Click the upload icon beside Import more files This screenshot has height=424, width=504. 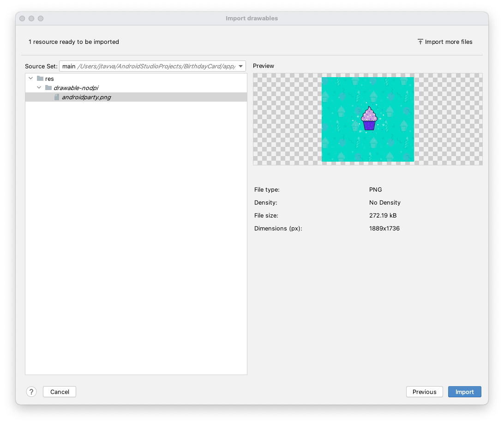tap(420, 42)
